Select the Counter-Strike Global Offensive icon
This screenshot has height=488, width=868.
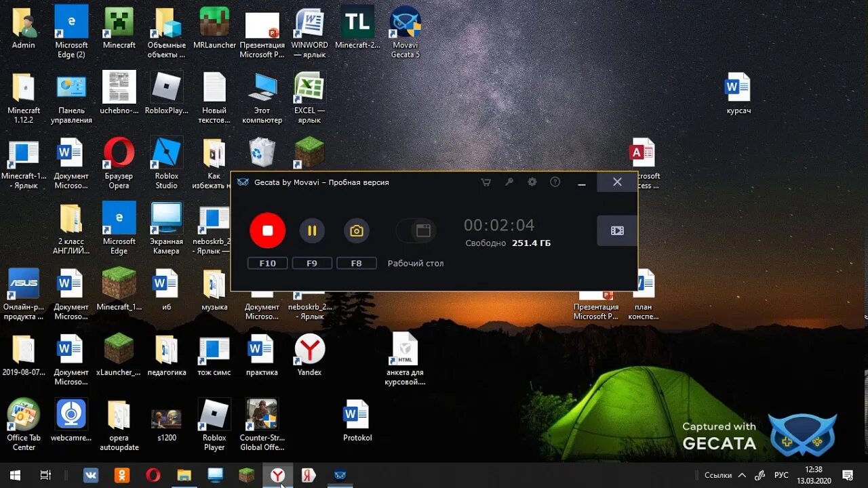(262, 425)
